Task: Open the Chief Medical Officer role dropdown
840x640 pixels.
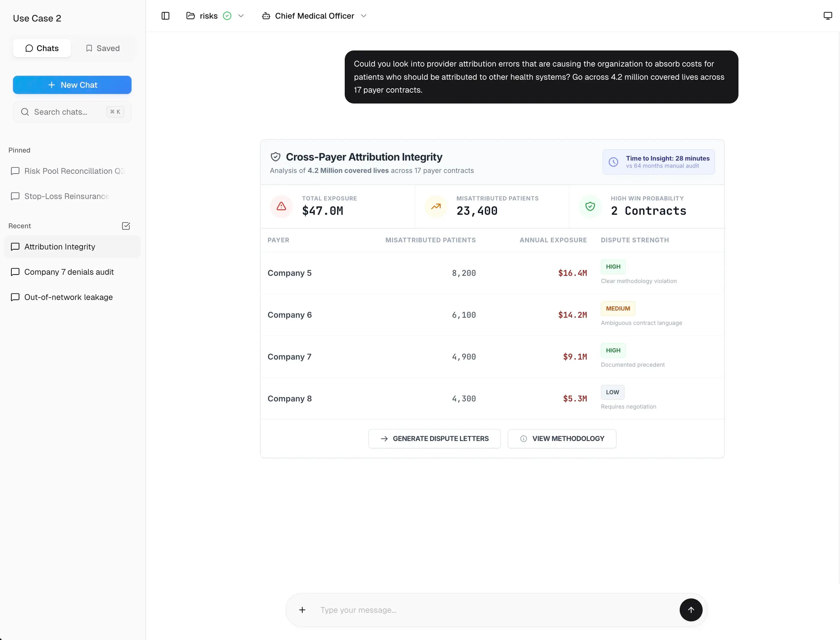Action: (363, 16)
